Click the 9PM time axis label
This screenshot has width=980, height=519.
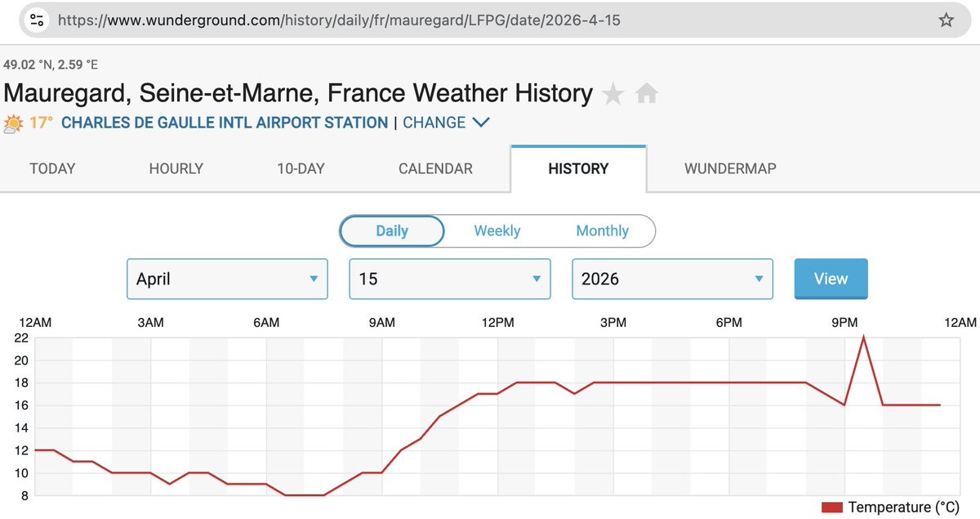point(844,323)
